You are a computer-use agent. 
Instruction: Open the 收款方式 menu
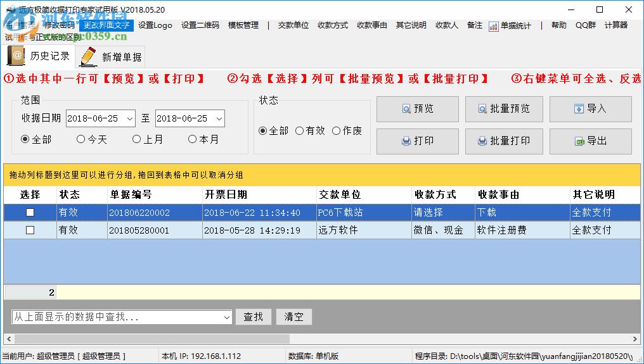[333, 25]
